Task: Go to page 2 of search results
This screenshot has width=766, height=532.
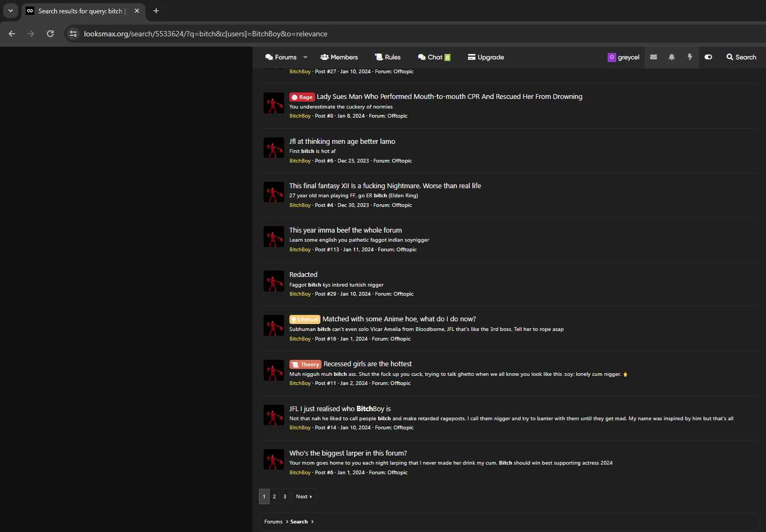Action: [274, 497]
